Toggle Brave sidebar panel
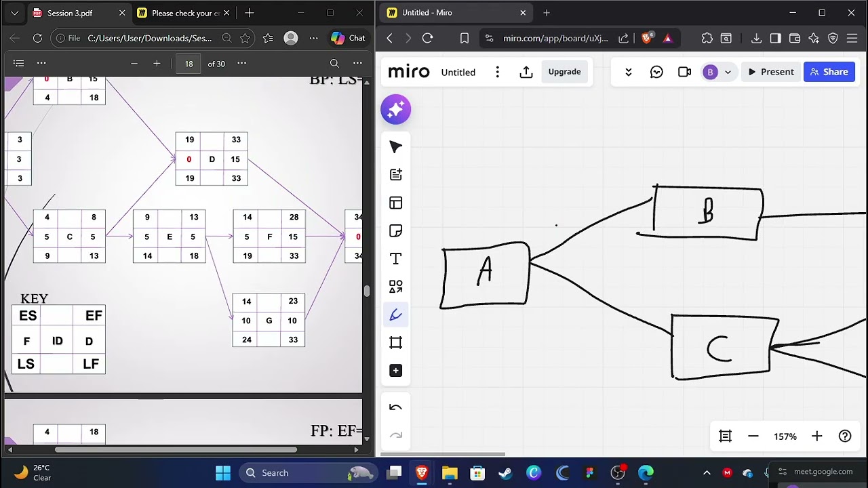The height and width of the screenshot is (488, 868). pos(776,39)
